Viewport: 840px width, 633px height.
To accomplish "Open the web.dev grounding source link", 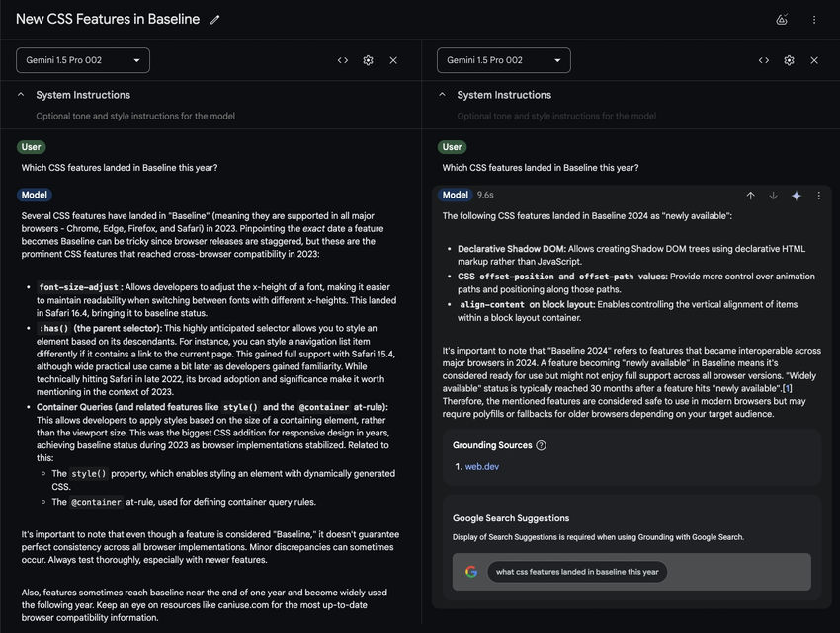I will coord(483,467).
